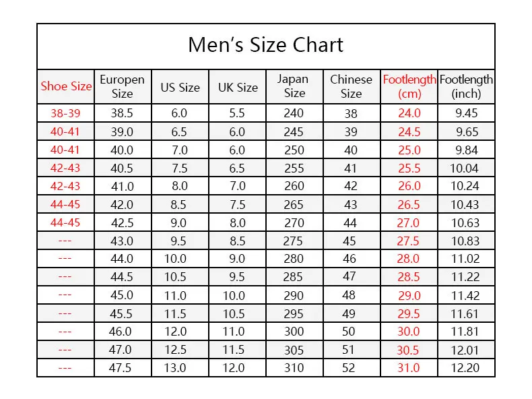Click the European size 38.5 cell
Screen dimensions: 532x399
point(122,113)
